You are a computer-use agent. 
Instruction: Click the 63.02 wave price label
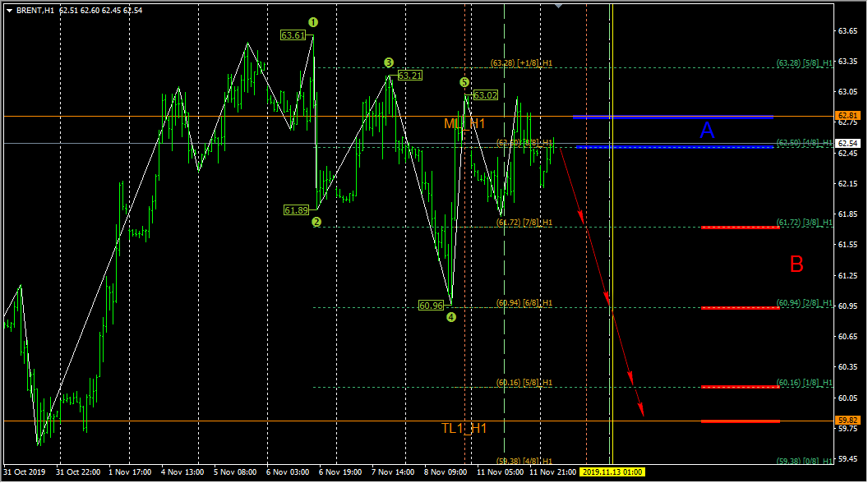pos(486,95)
